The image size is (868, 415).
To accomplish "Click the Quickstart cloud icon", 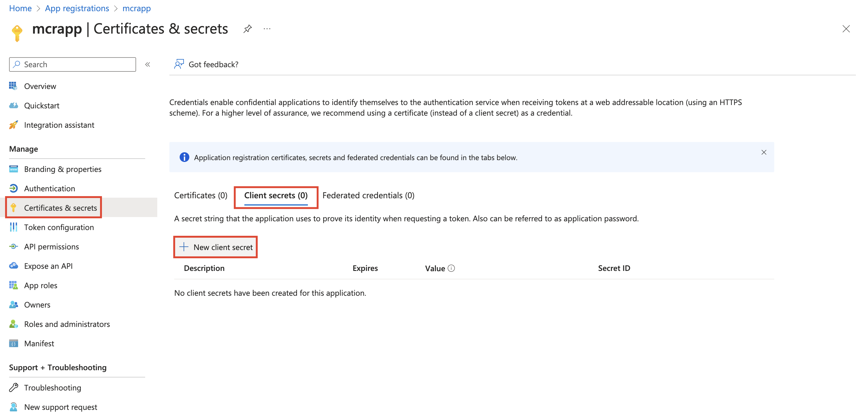I will (14, 106).
